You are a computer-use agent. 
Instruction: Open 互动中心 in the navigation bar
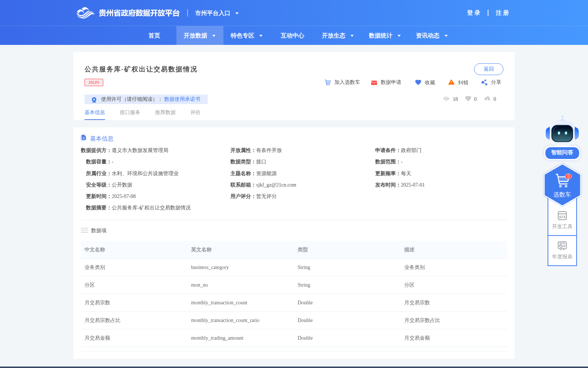click(293, 36)
